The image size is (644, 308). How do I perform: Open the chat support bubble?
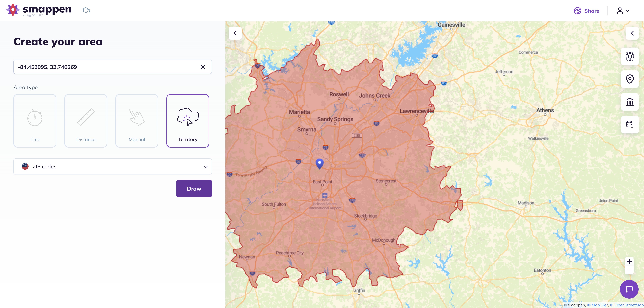[629, 289]
